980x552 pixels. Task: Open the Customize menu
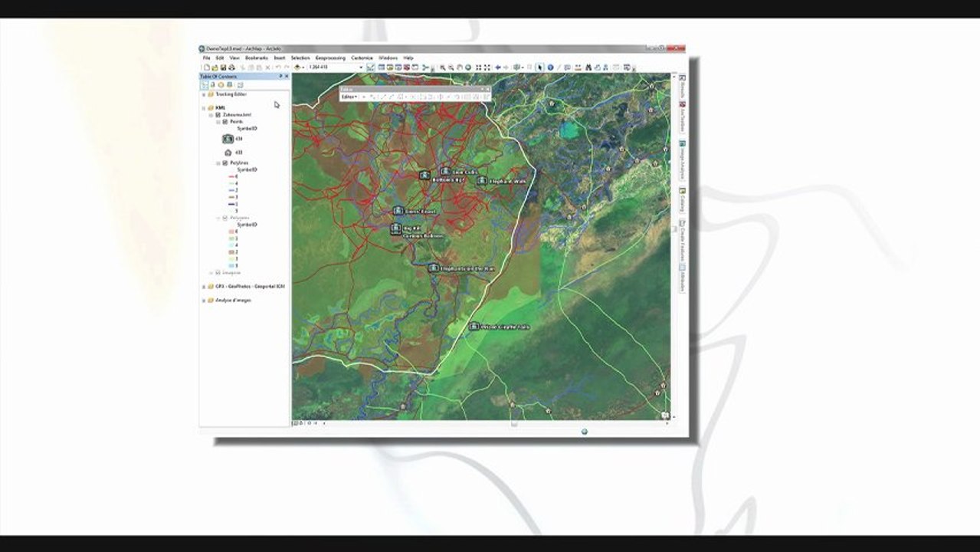pyautogui.click(x=362, y=58)
